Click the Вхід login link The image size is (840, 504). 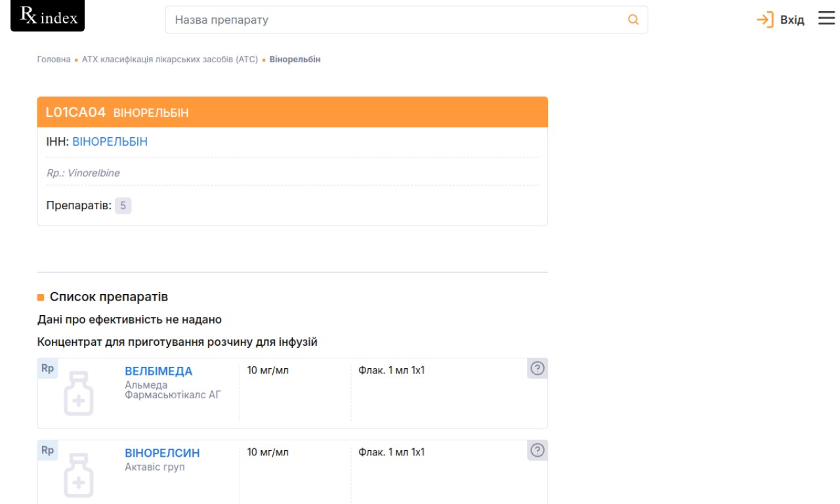[x=792, y=20]
